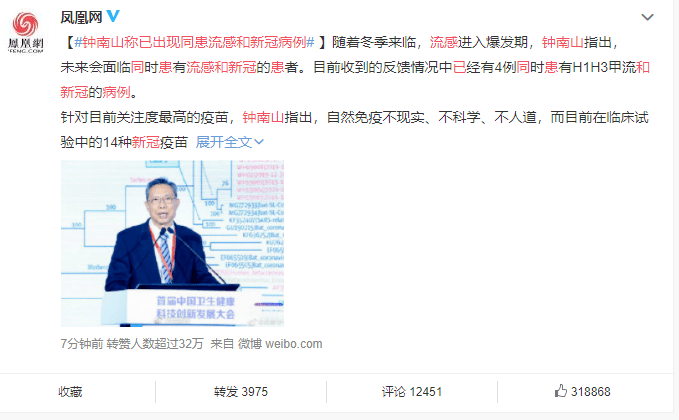Image resolution: width=679 pixels, height=420 pixels.
Task: Open the 钟南山 speech photo thumbnail
Action: pyautogui.click(x=172, y=243)
